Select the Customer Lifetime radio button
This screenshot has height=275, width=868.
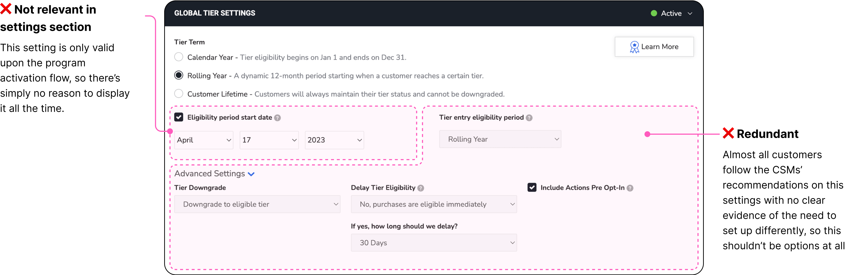179,94
